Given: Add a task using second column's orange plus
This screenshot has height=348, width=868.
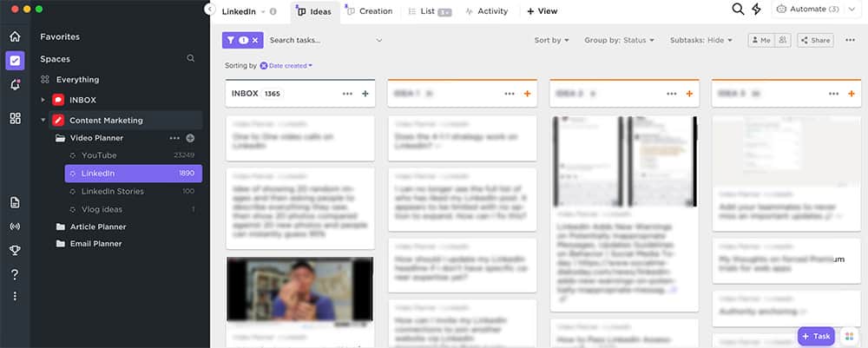Looking at the screenshot, I should 527,94.
